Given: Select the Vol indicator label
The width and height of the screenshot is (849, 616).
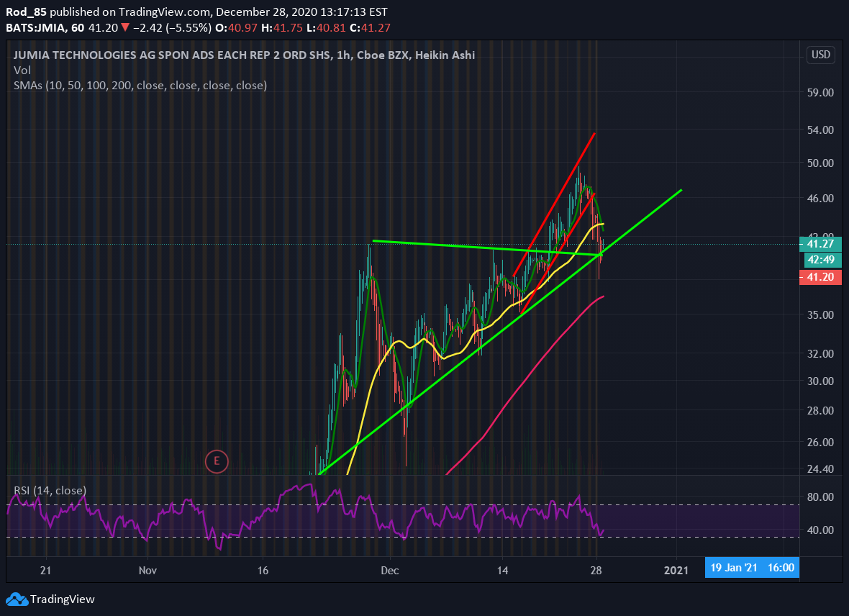Looking at the screenshot, I should pos(22,70).
